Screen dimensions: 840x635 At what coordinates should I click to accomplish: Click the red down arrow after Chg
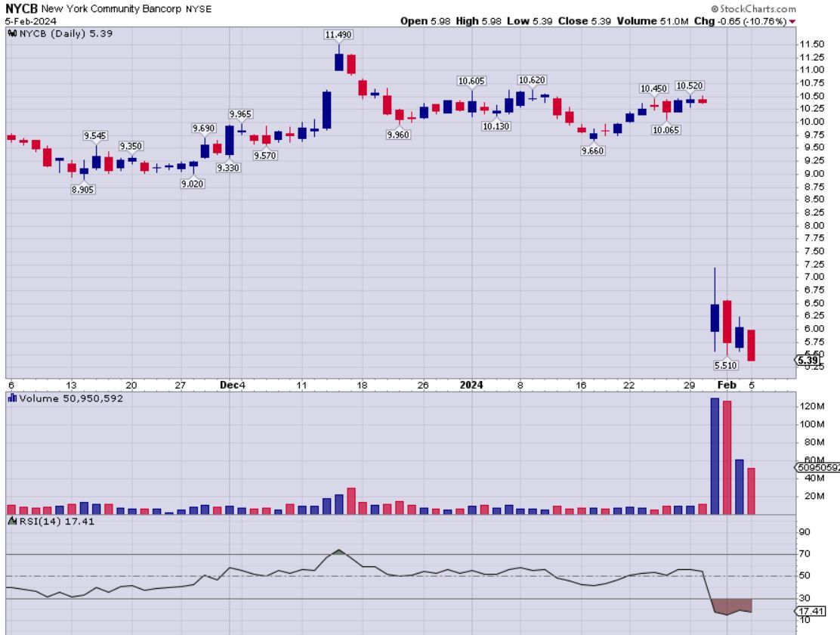tap(792, 21)
